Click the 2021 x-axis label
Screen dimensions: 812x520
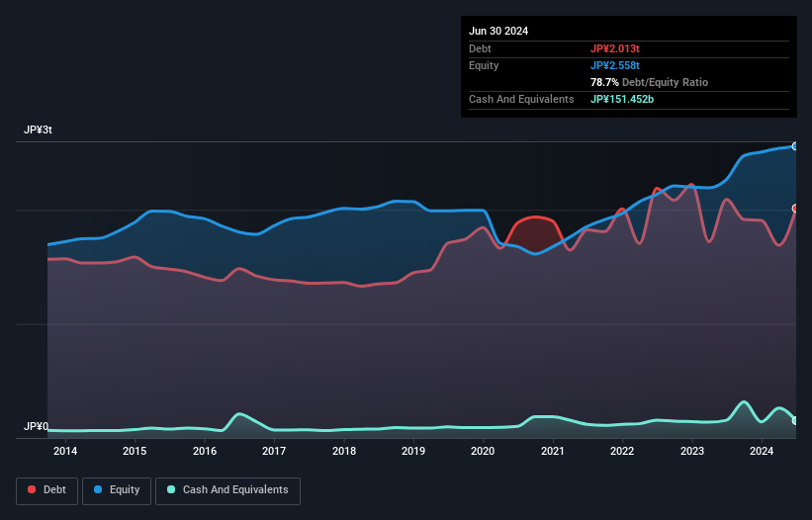553,451
